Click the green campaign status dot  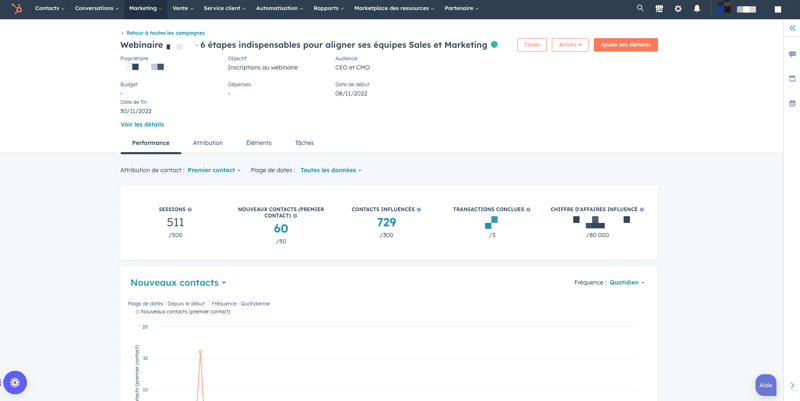pyautogui.click(x=494, y=45)
